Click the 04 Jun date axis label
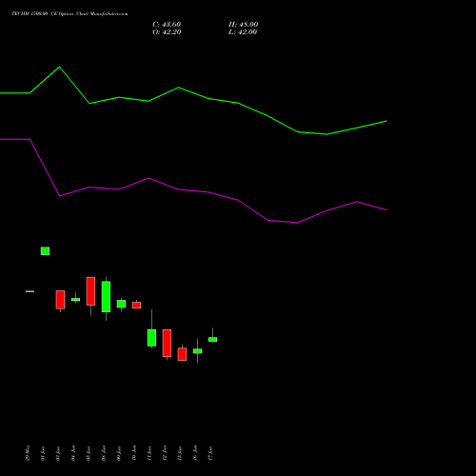 73,453
